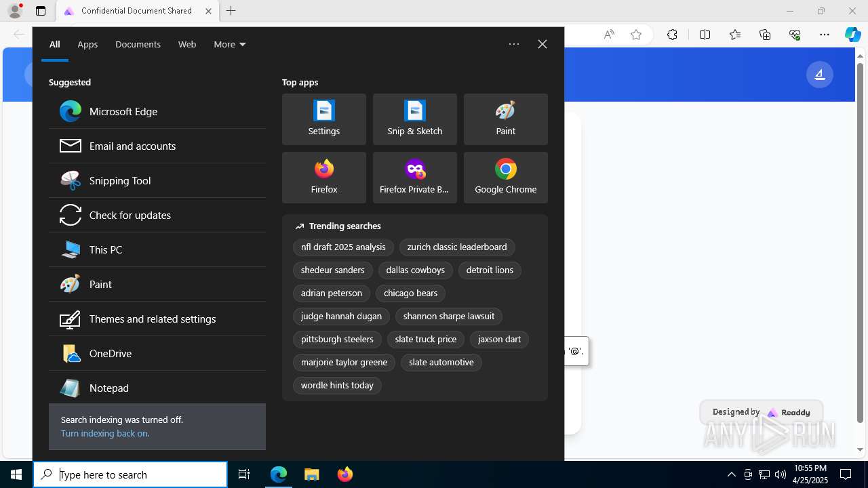The image size is (868, 488).
Task: Open Edge from the taskbar
Action: [279, 474]
